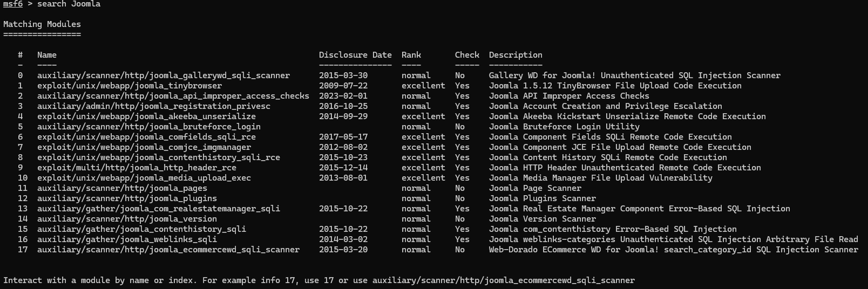Click the Name column header
The width and height of the screenshot is (868, 289).
(47, 55)
